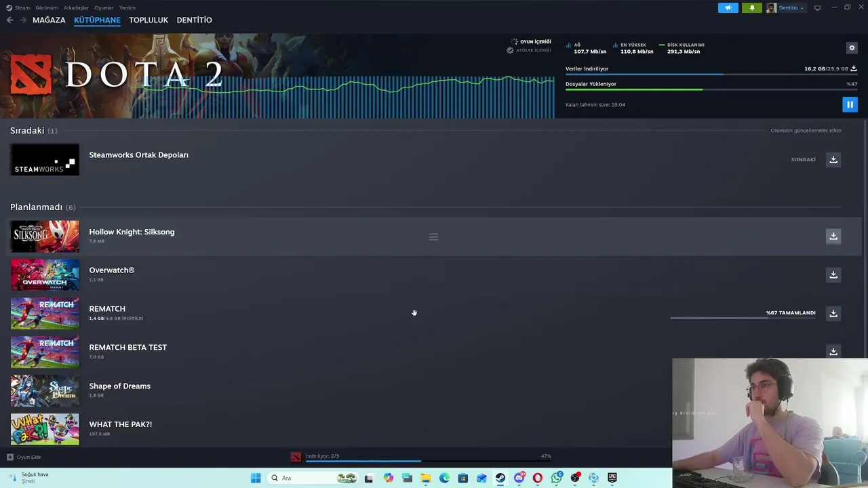Open Epic Games Launcher from taskbar
868x488 pixels.
click(x=612, y=478)
